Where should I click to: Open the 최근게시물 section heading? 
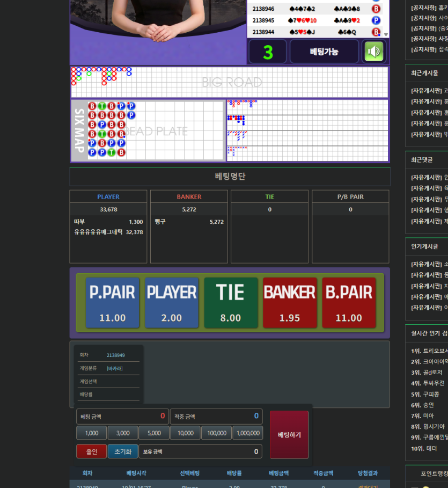[424, 73]
